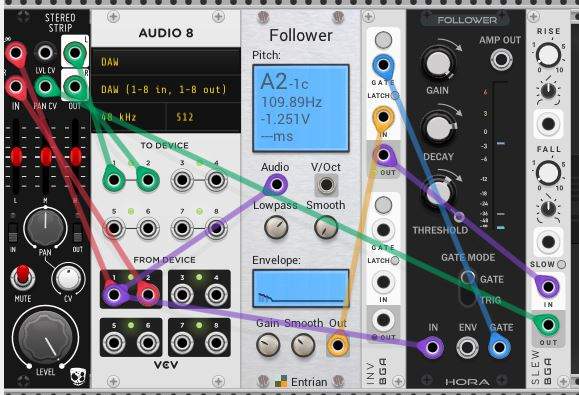Toggle the Stereo Strip MUTE button
Image resolution: width=579 pixels, height=395 pixels.
pyautogui.click(x=23, y=276)
